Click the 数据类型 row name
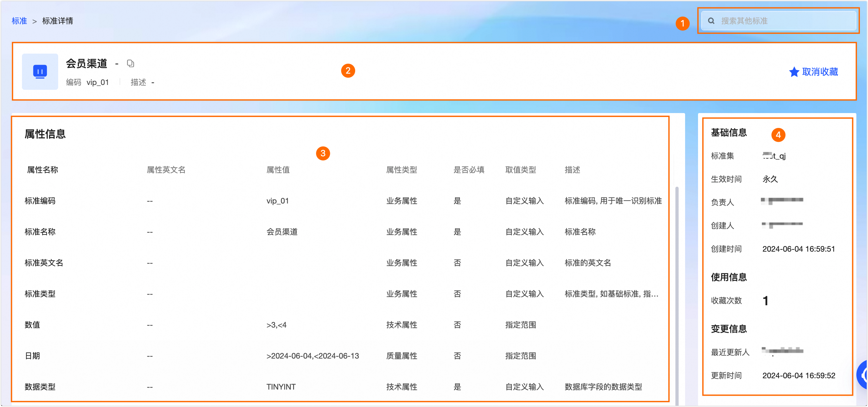Viewport: 868px width, 407px height. [40, 387]
